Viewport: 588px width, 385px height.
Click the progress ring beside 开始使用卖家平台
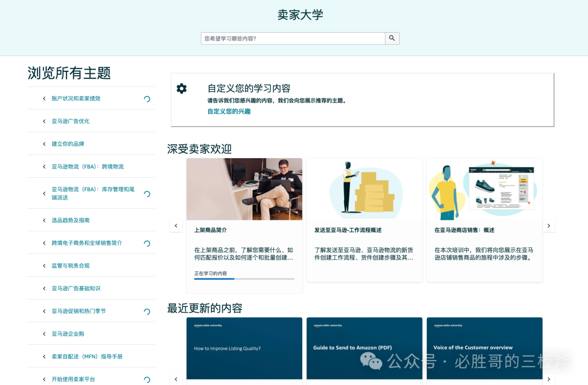[147, 380]
